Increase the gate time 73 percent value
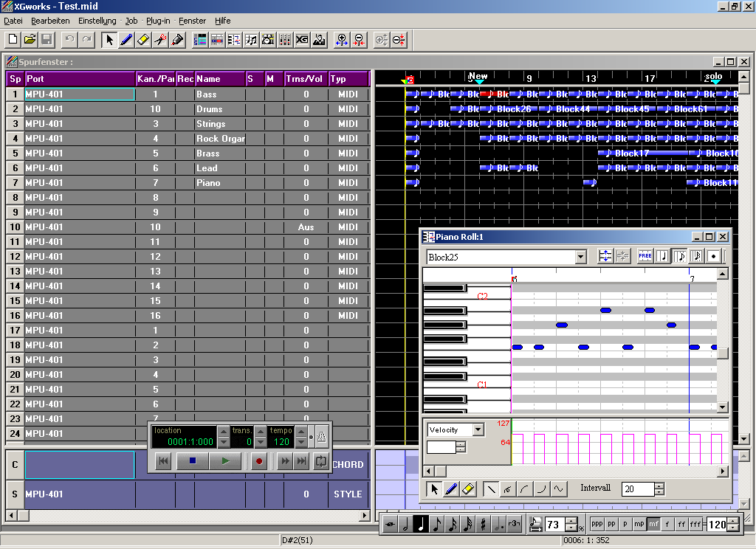 click(571, 520)
